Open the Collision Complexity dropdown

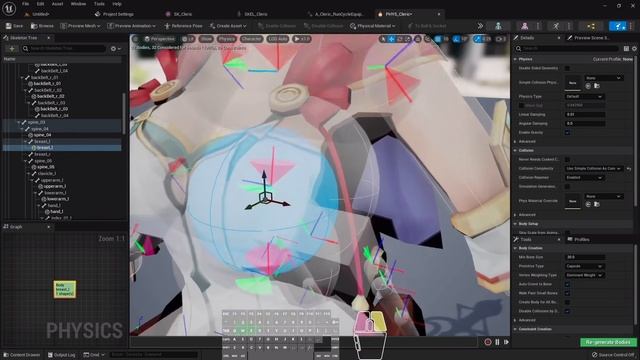pos(593,169)
